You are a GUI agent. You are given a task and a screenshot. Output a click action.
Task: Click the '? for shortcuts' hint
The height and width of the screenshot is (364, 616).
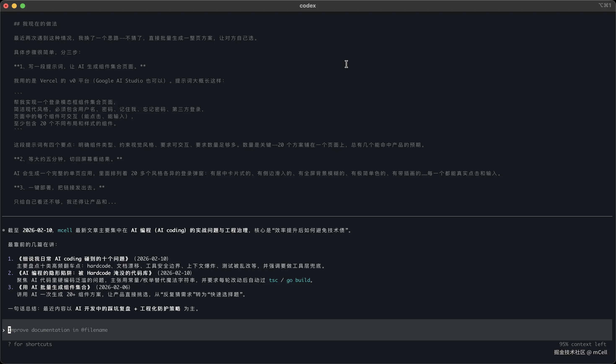click(30, 344)
